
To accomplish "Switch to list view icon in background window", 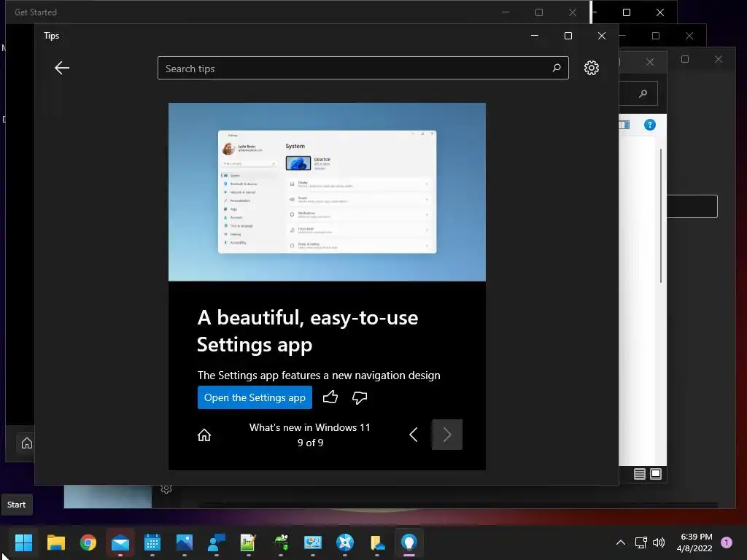I will 639,474.
